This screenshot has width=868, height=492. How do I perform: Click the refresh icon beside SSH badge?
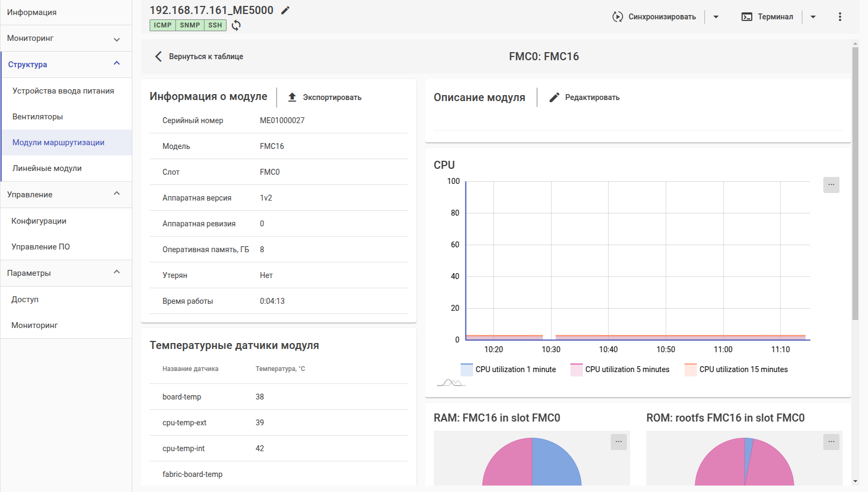click(236, 25)
